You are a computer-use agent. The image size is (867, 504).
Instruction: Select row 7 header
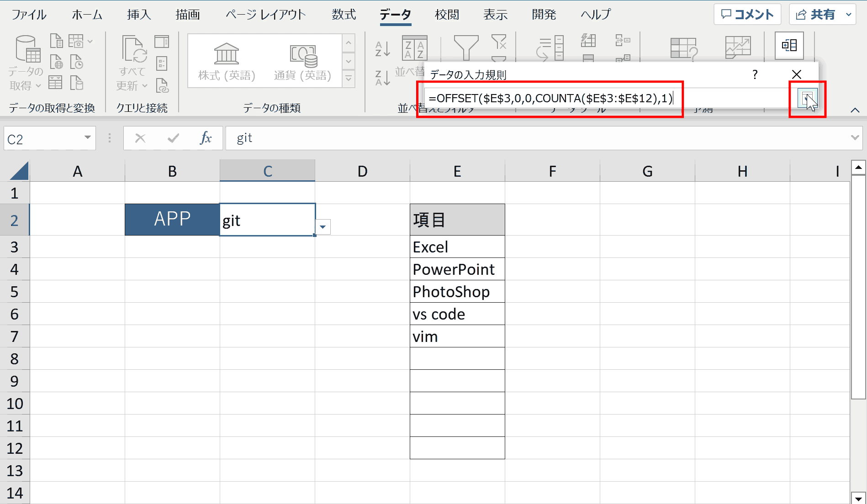(x=15, y=336)
